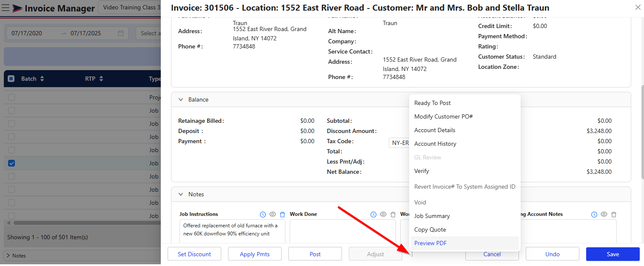Delete the Account Notes entry
Image resolution: width=644 pixels, height=266 pixels.
614,215
